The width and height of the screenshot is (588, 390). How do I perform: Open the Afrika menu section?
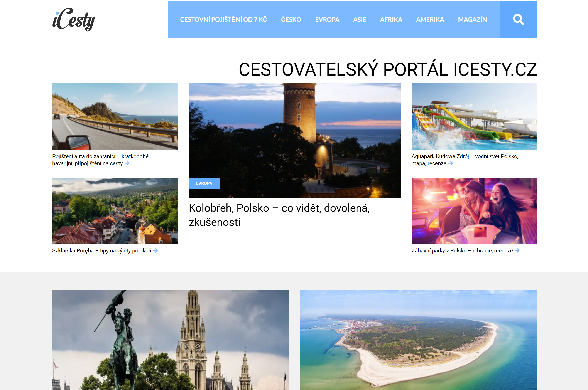(x=391, y=19)
